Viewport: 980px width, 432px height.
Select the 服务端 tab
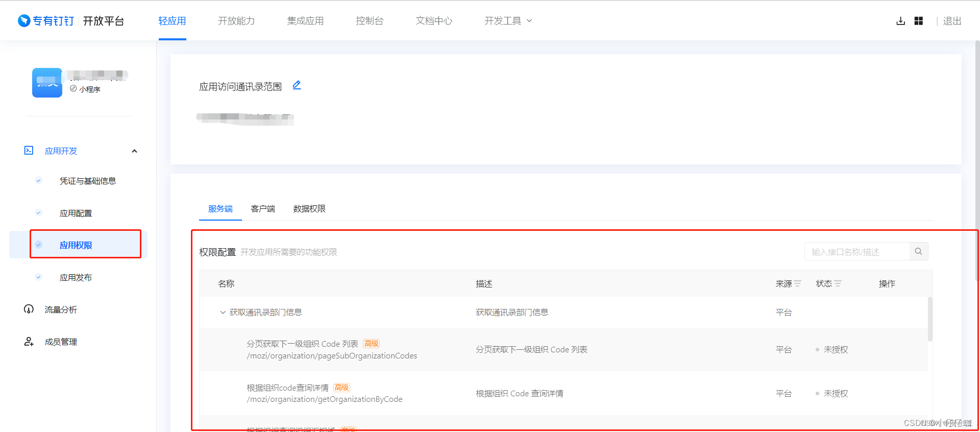[220, 208]
